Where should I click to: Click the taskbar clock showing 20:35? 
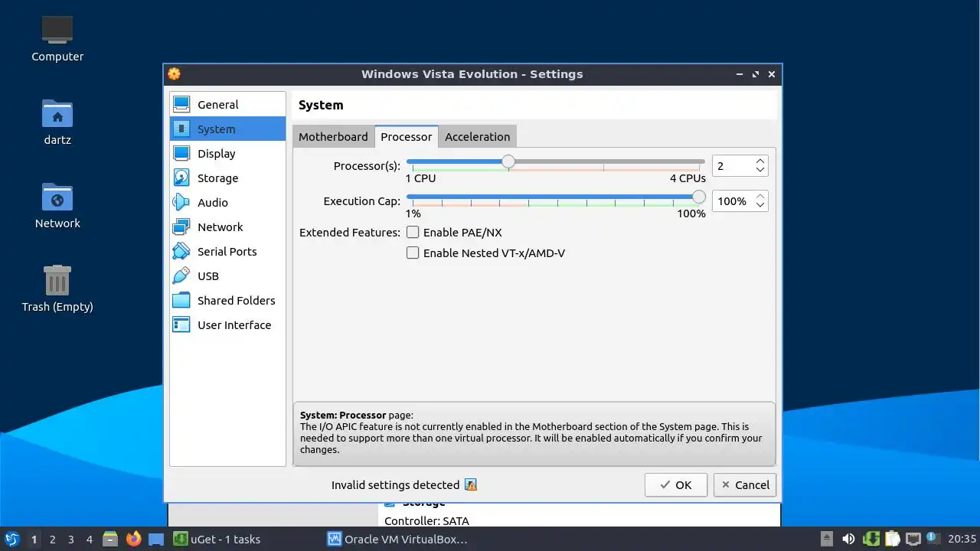[x=962, y=539]
